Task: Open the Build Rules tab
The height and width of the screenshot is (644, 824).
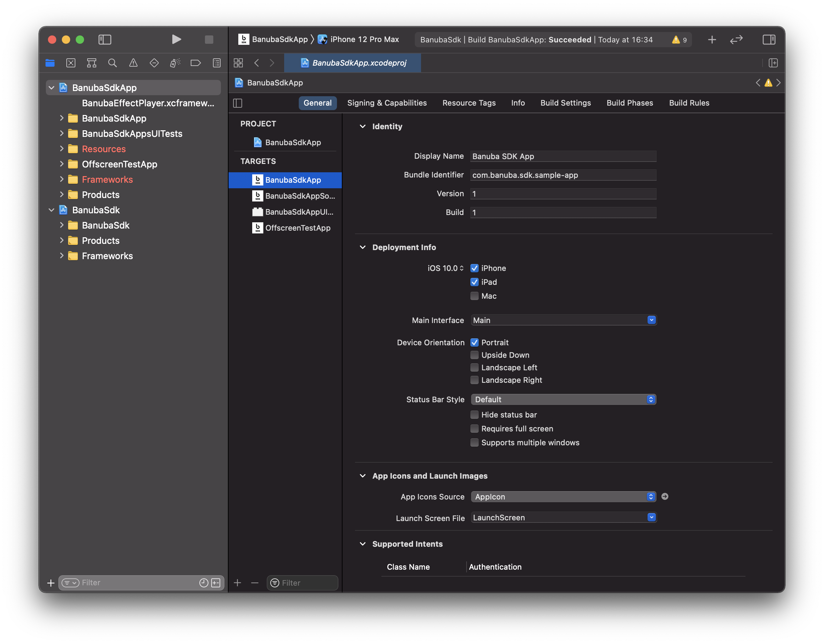Action: point(689,103)
